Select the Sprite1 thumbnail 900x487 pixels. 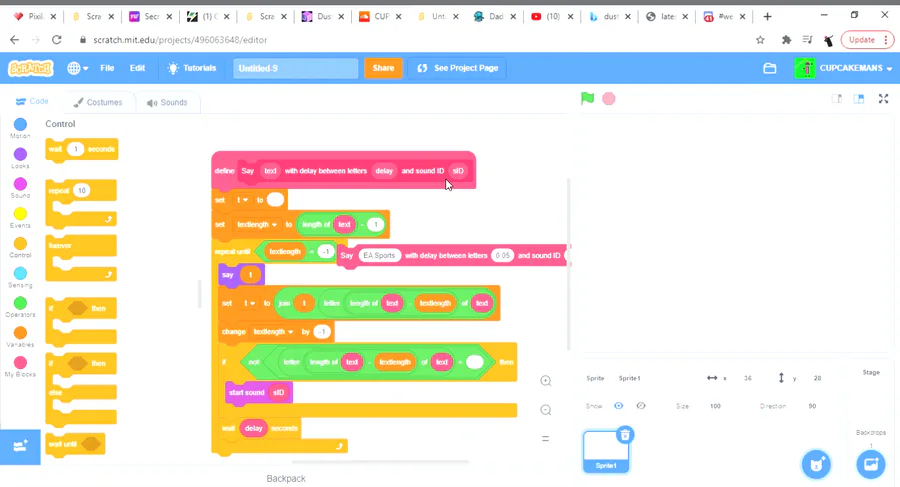click(x=606, y=452)
